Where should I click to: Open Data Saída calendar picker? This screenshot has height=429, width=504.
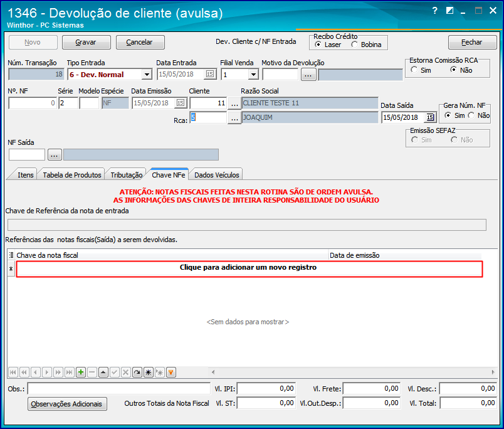click(430, 117)
